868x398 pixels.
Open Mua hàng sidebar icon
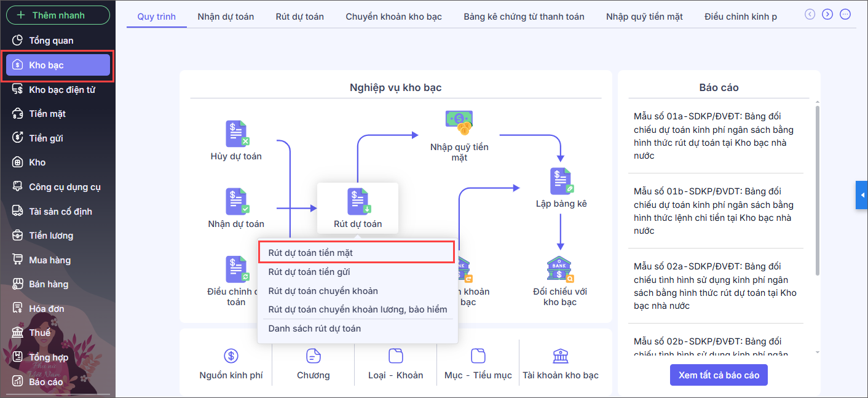tap(18, 260)
